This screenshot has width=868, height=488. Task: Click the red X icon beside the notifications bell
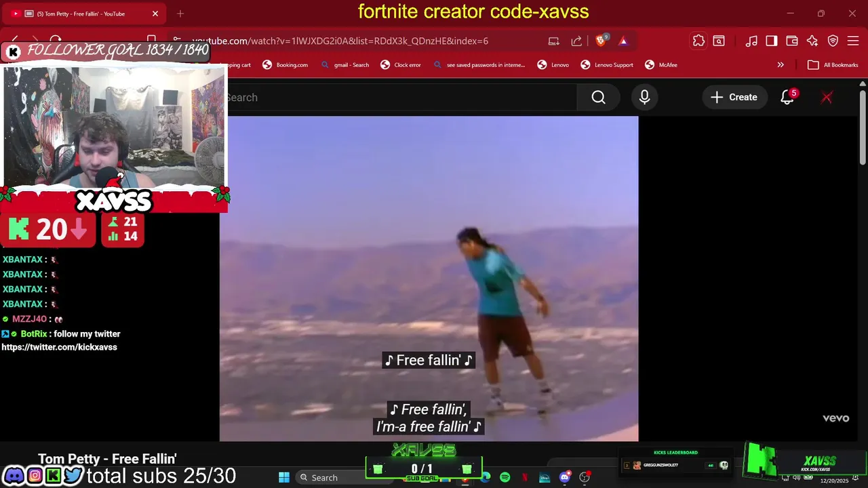(x=827, y=98)
